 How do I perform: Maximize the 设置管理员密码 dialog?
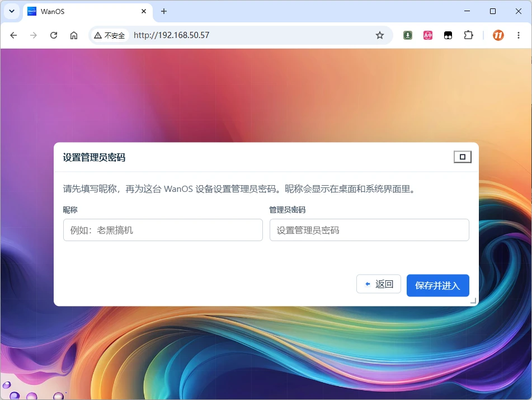pos(463,157)
